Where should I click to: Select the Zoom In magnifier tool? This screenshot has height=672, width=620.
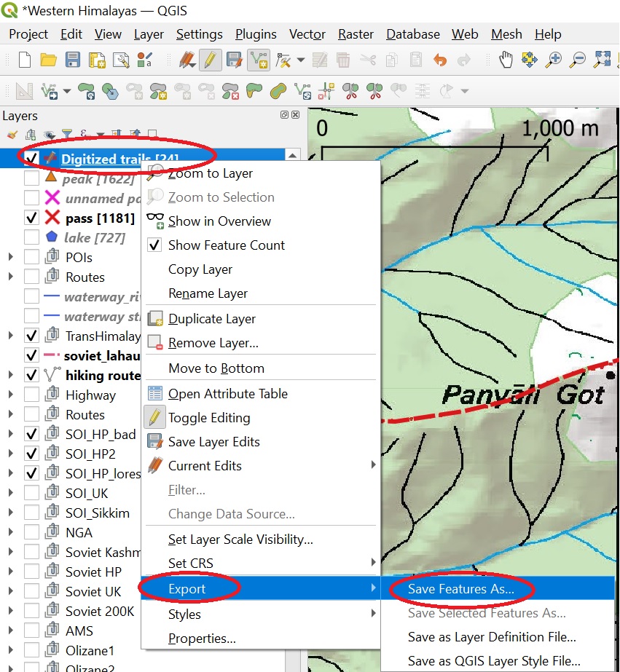point(554,60)
